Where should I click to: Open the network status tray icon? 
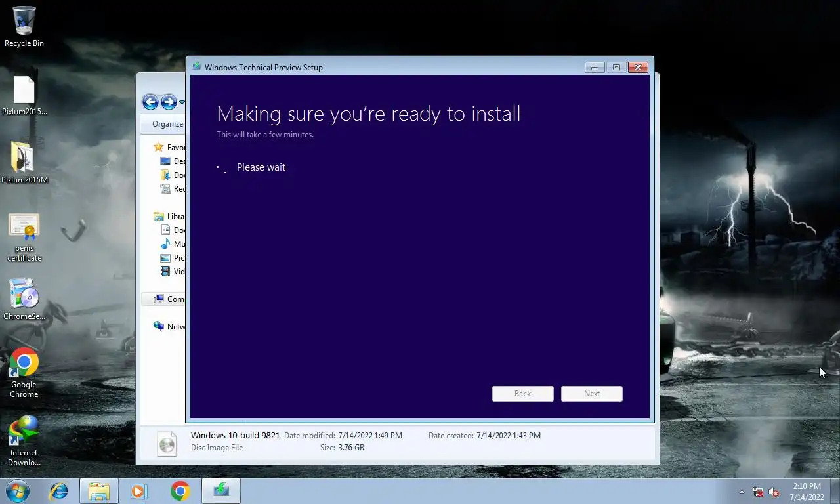click(x=758, y=492)
